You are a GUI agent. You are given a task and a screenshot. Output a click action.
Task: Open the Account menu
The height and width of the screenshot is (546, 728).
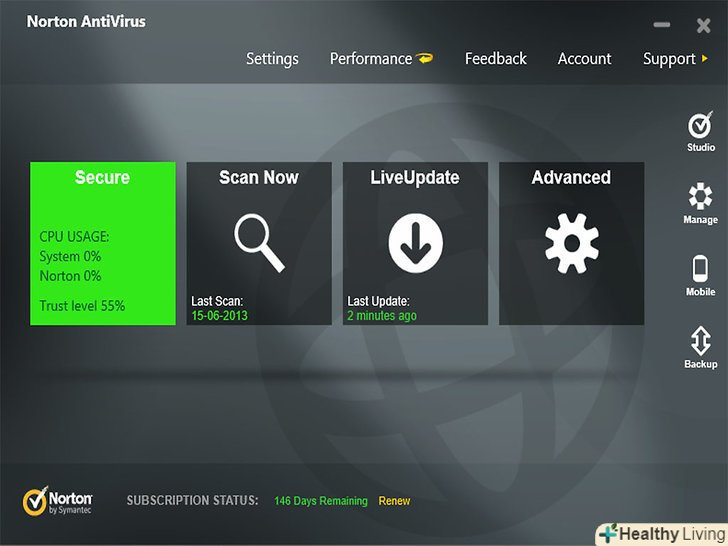pyautogui.click(x=585, y=58)
